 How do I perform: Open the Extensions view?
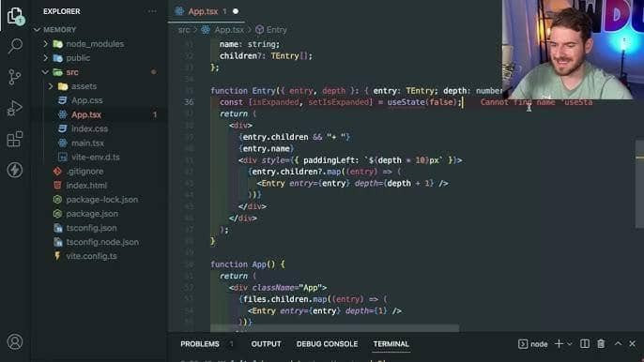tap(15, 139)
